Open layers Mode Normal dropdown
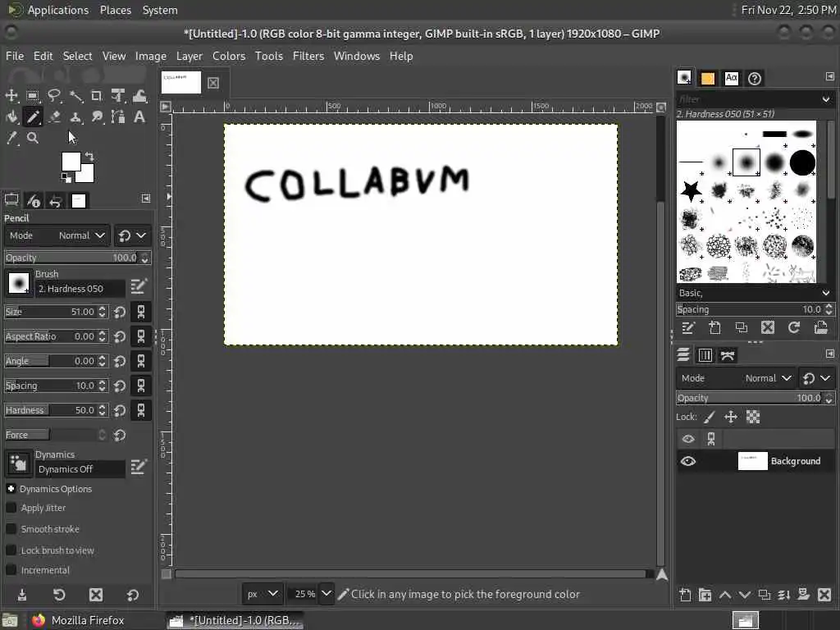Viewport: 840px width, 630px height. [x=736, y=378]
